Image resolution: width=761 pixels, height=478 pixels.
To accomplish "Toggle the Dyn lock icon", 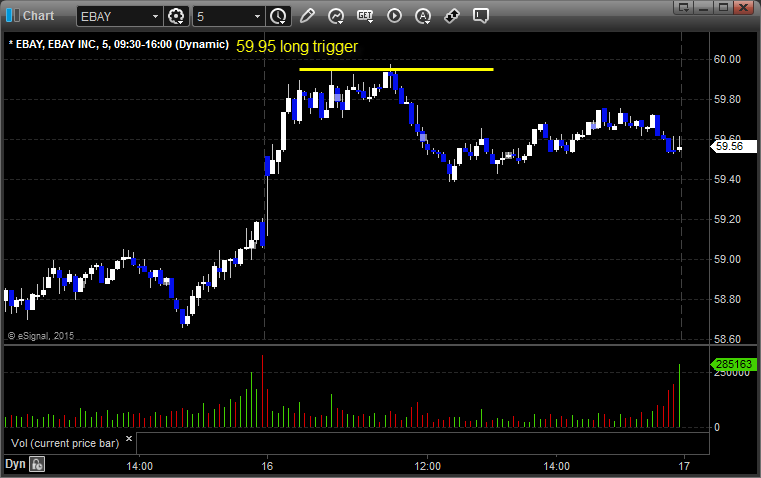I will click(x=37, y=464).
